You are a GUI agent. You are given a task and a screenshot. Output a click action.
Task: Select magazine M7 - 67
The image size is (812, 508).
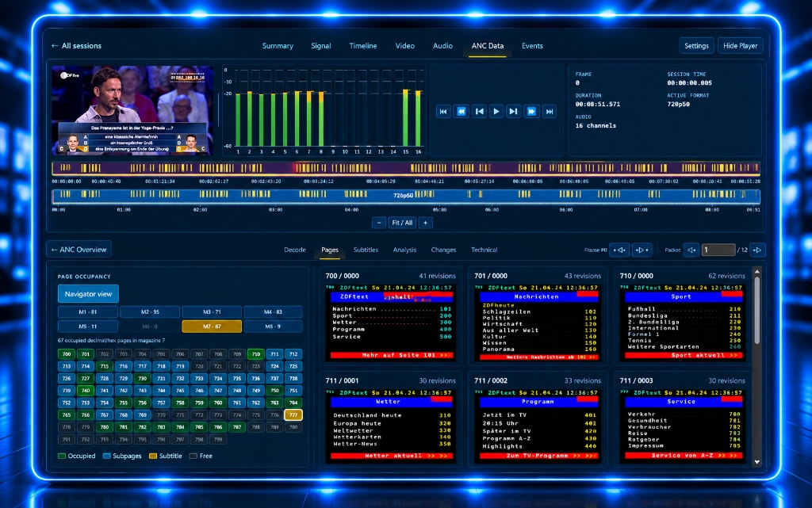[212, 327]
